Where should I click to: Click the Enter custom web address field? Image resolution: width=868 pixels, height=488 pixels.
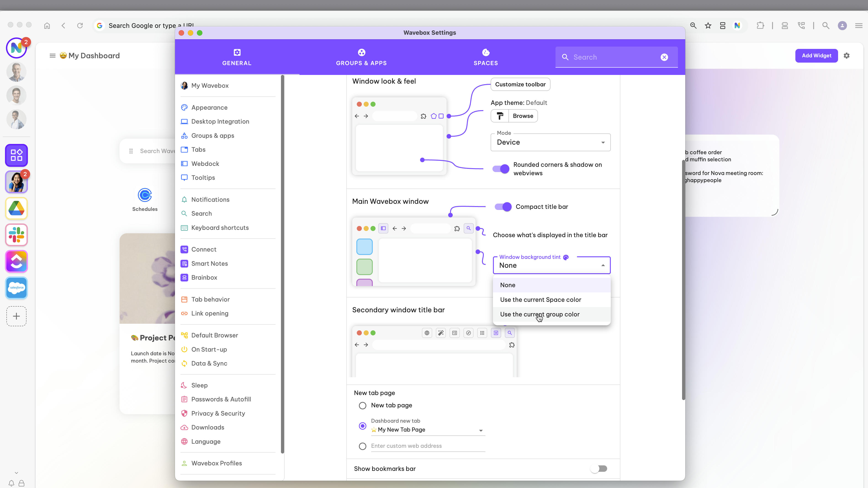(x=428, y=446)
